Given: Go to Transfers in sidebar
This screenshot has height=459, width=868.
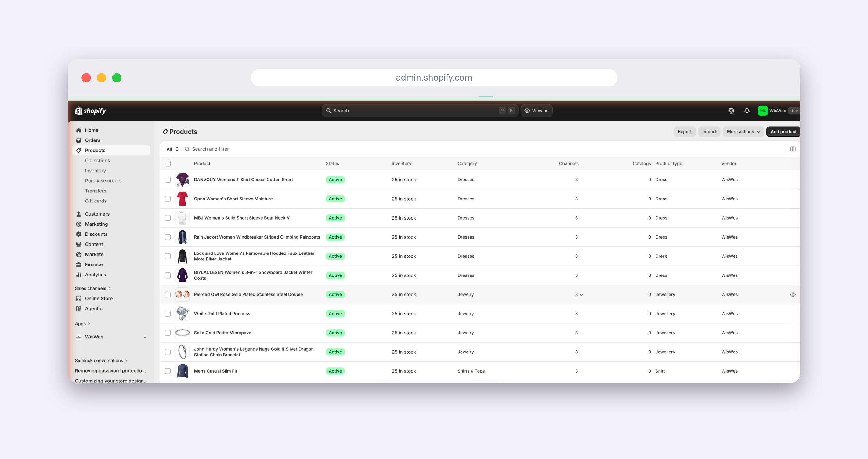Looking at the screenshot, I should pos(95,191).
